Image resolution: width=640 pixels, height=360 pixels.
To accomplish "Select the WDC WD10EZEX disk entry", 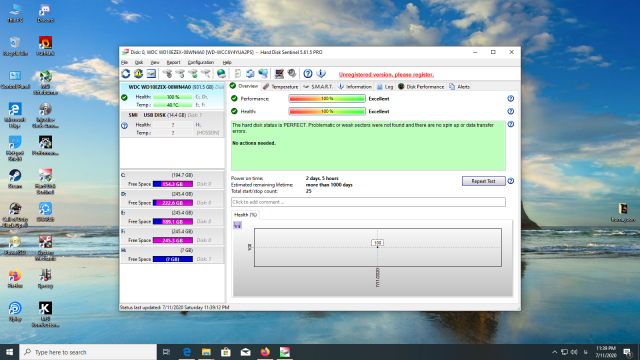I will (x=172, y=96).
